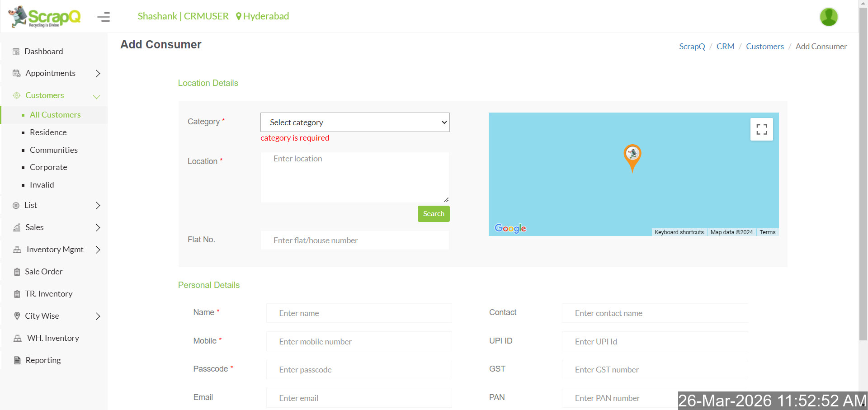Open Residence customers in sidebar
Screen dimensions: 868x410
48,132
